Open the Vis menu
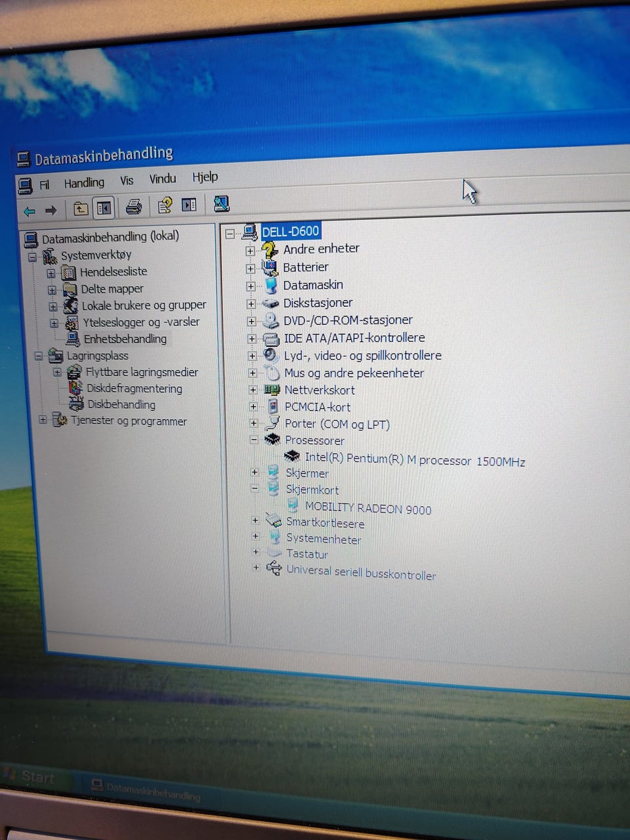 point(127,180)
